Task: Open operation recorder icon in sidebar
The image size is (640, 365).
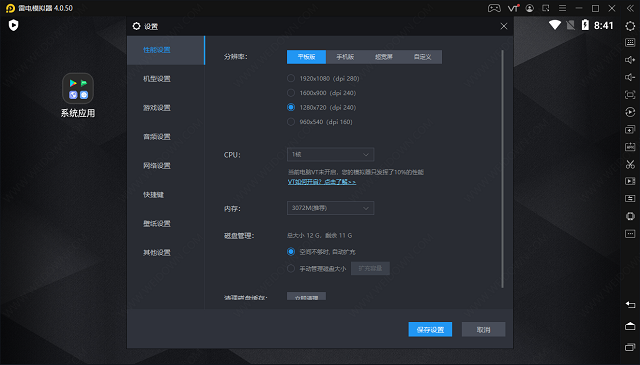Action: [x=630, y=112]
